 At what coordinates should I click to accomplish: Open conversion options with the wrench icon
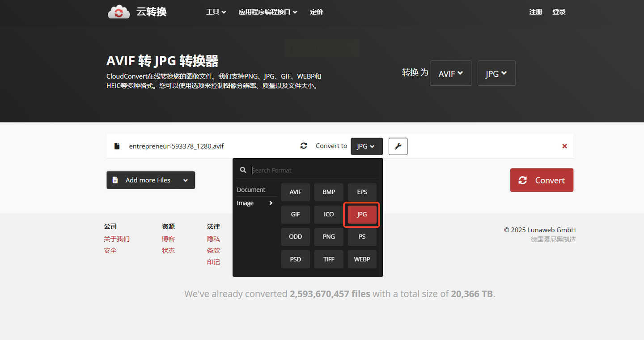tap(398, 146)
